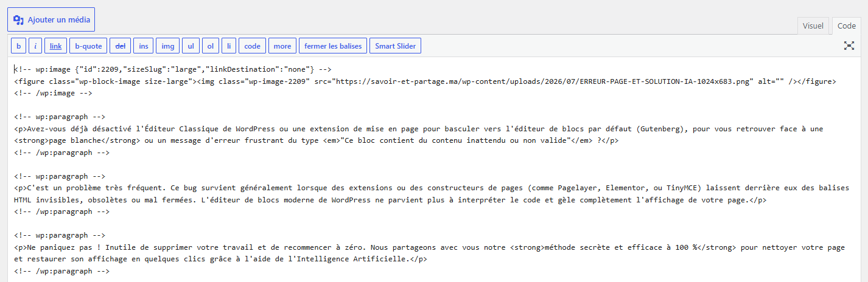Viewport: 868px width, 282px height.
Task: Click line starting 'HTML invisibles, obsolètes'
Action: [x=390, y=200]
